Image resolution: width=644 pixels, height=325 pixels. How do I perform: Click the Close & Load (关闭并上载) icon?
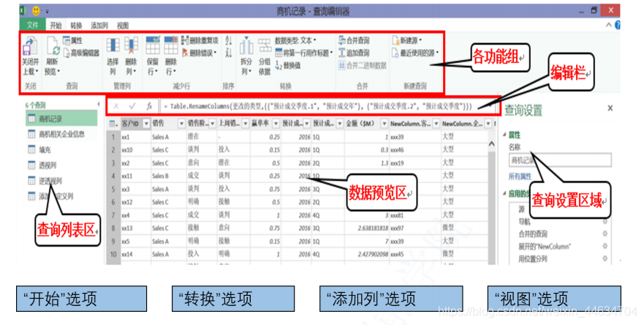30,45
